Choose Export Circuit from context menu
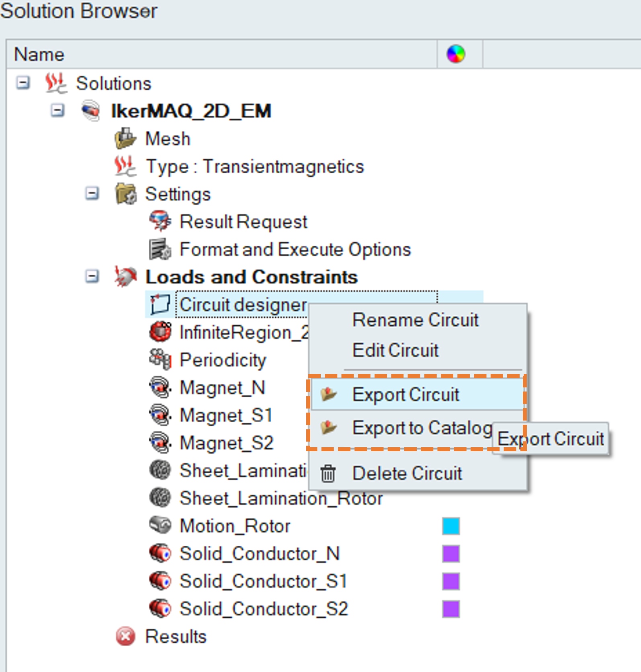The height and width of the screenshot is (672, 641). (405, 395)
